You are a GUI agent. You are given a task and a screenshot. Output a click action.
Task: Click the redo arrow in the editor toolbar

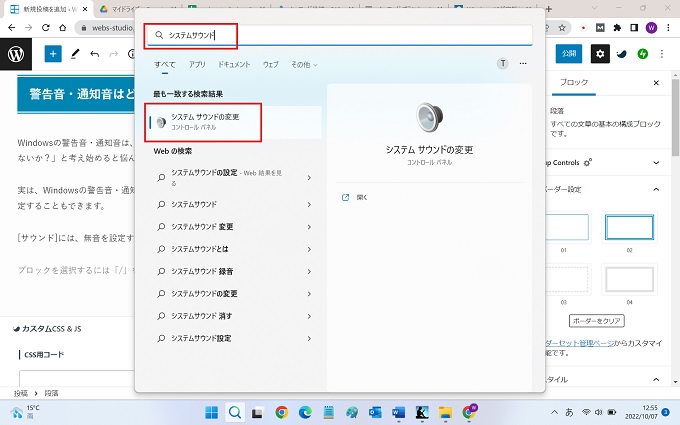tap(114, 54)
